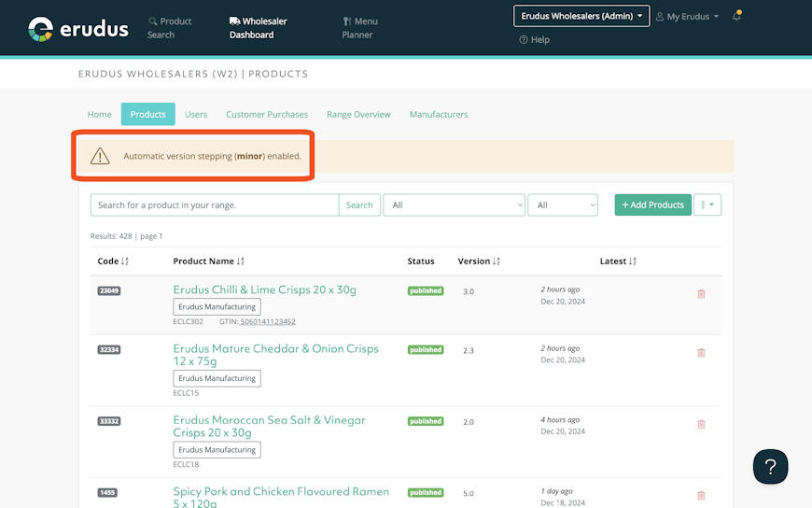Viewport: 812px width, 508px height.
Task: Switch to the Home tab
Action: (x=100, y=114)
